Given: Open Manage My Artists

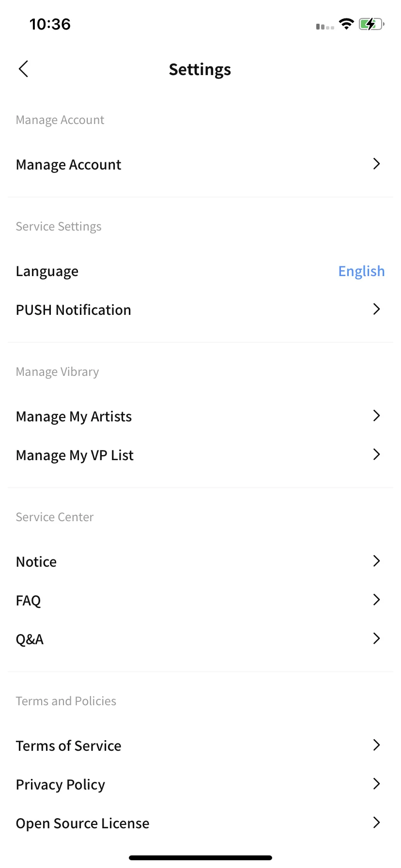Looking at the screenshot, I should pyautogui.click(x=200, y=417).
